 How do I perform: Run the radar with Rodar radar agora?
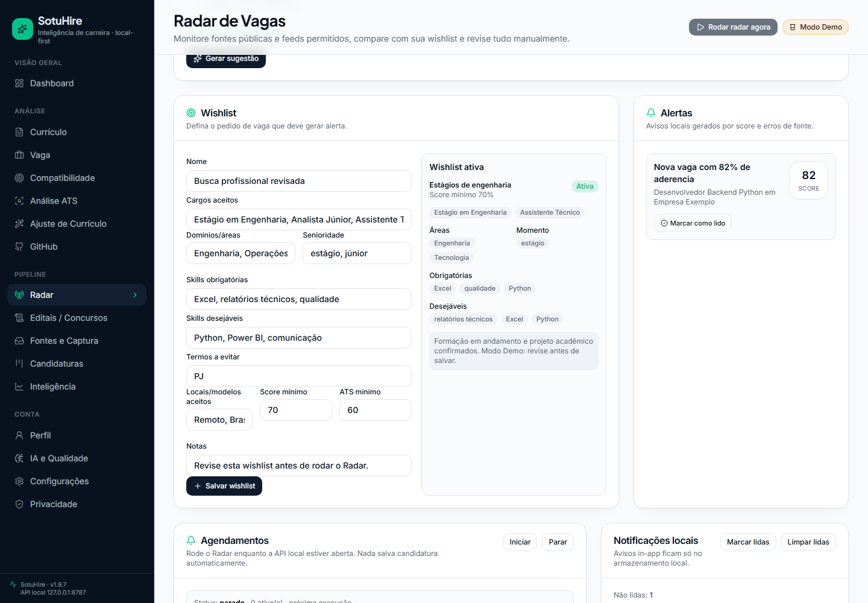click(x=733, y=27)
